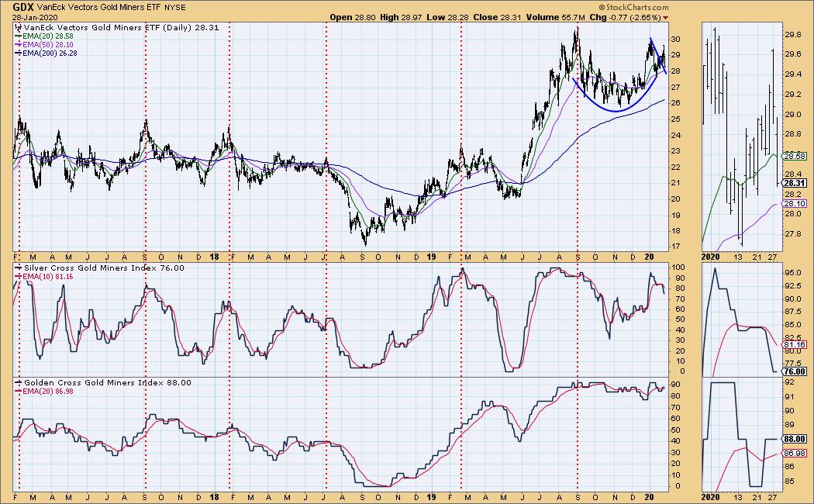The height and width of the screenshot is (504, 814).
Task: Click the 29.8 label on zoom panel axis
Action: pos(793,35)
